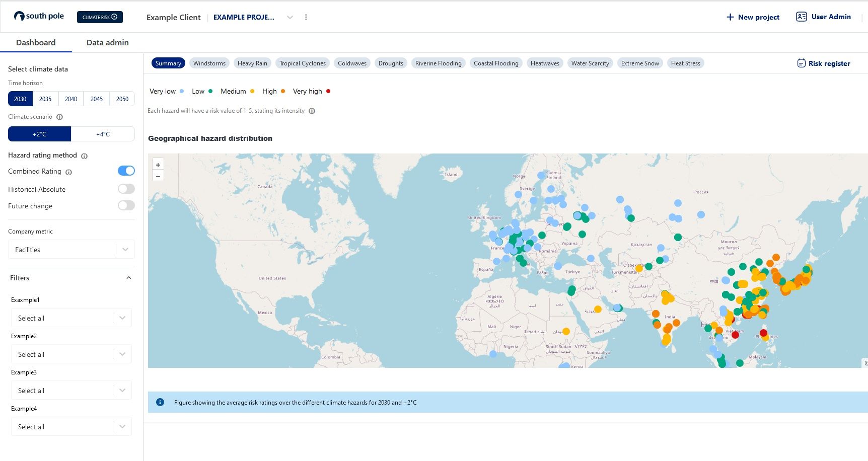Open the three-dot project options menu
868x461 pixels.
point(306,17)
